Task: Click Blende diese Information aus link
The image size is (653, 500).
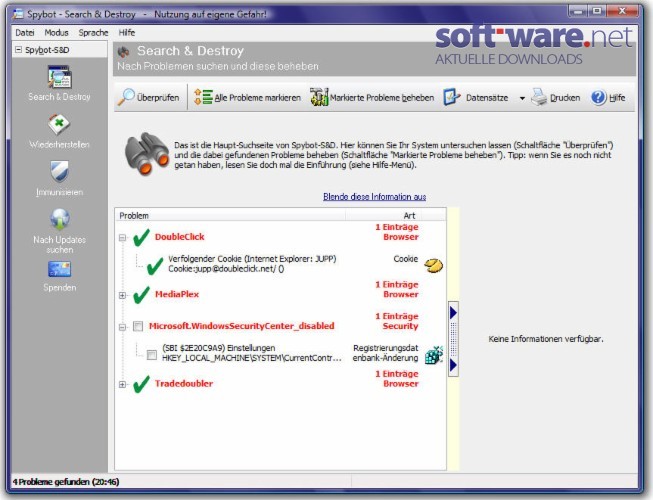Action: pyautogui.click(x=374, y=197)
